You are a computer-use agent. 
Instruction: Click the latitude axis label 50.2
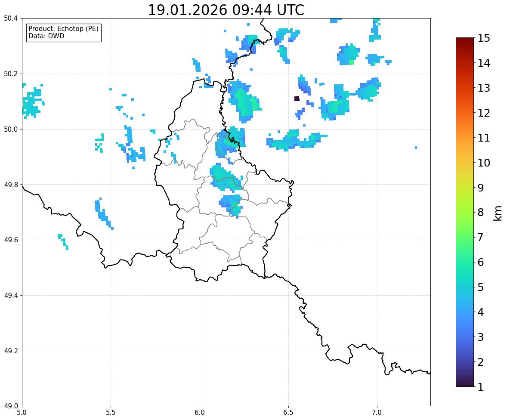(11, 74)
